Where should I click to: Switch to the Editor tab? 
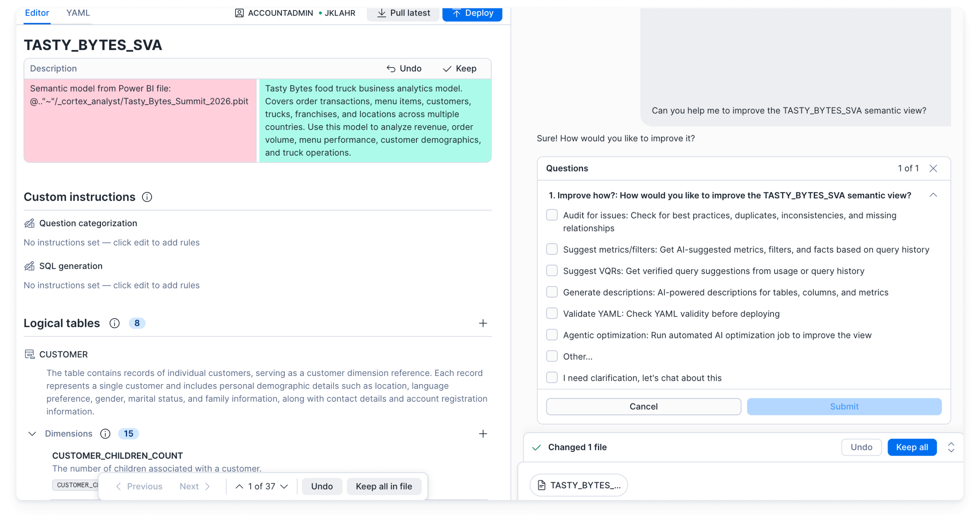point(37,13)
